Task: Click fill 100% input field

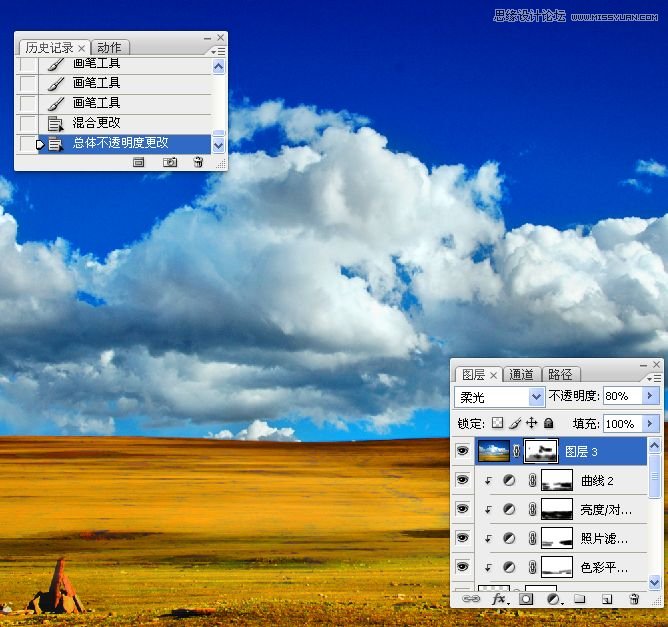Action: (622, 423)
